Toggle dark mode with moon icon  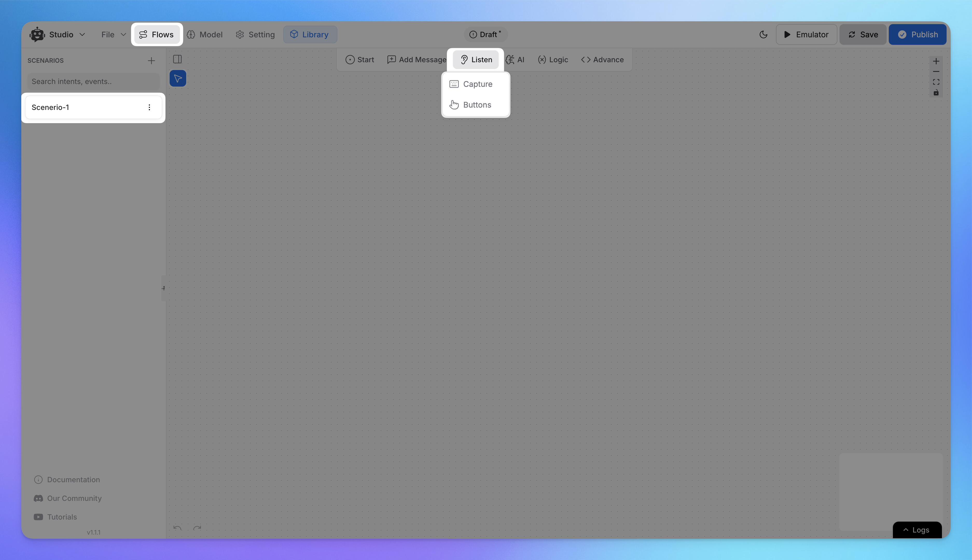click(x=763, y=35)
